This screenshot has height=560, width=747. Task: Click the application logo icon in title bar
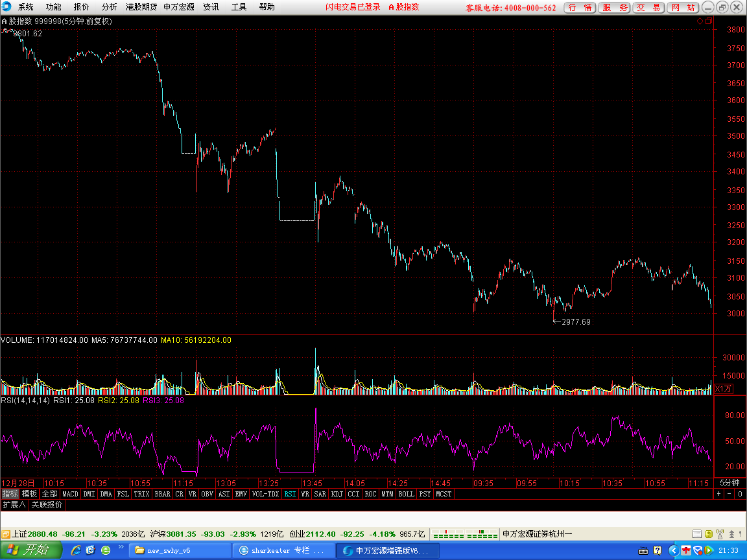tap(6, 6)
